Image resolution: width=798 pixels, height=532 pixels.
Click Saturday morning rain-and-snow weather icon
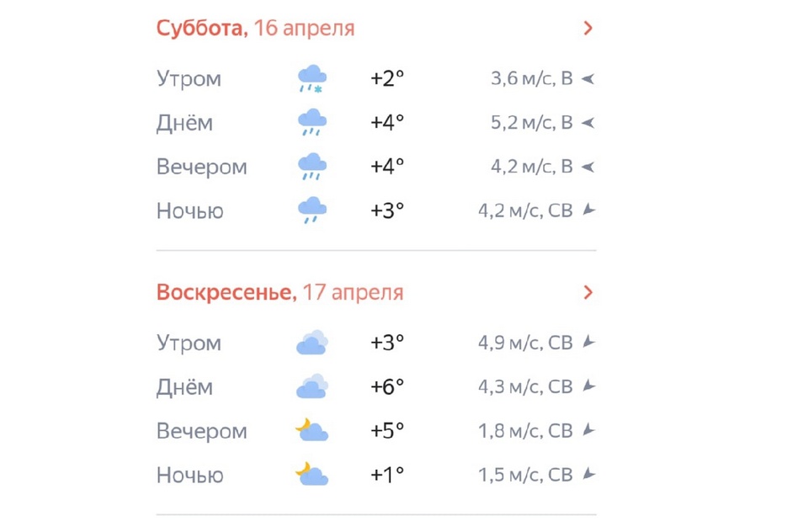coord(311,79)
